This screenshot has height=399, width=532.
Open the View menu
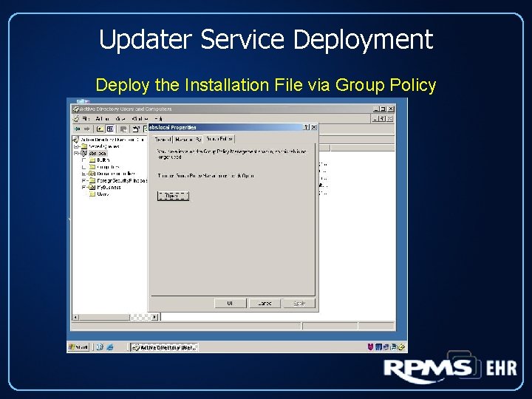point(120,119)
